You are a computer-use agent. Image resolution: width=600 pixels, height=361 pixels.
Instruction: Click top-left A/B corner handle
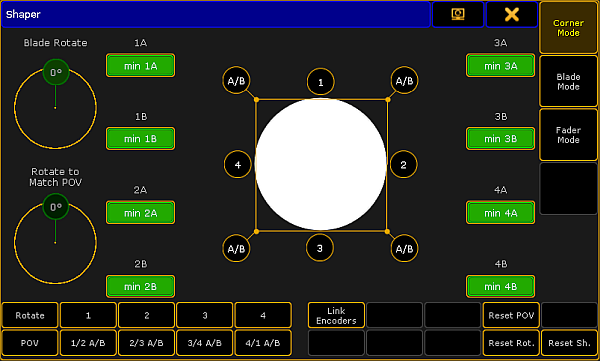tap(236, 80)
